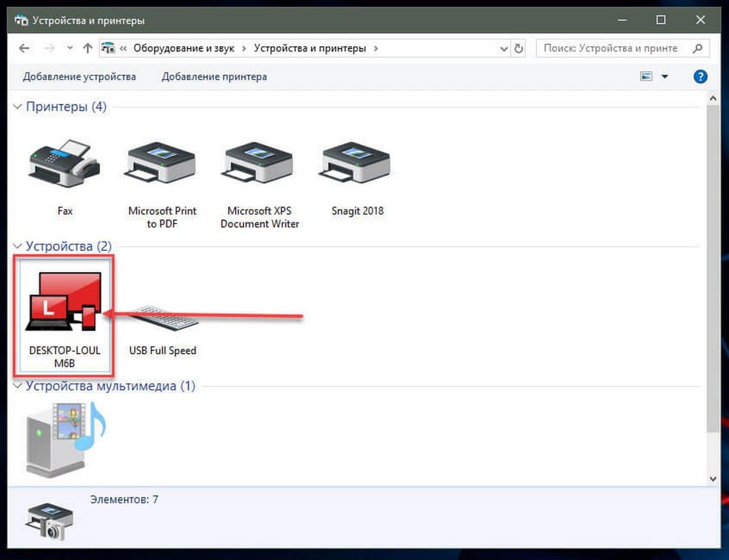
Task: Open the view options dropdown arrow
Action: pos(664,77)
